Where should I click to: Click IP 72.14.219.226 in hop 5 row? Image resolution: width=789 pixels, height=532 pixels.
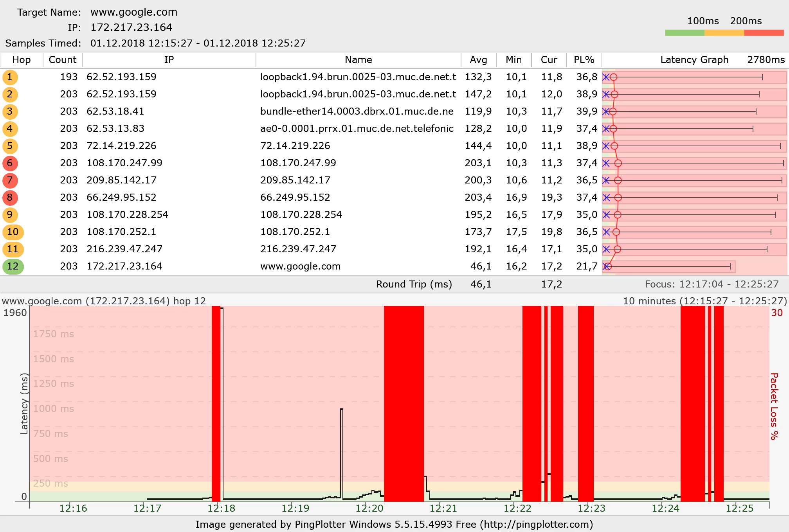pos(121,146)
